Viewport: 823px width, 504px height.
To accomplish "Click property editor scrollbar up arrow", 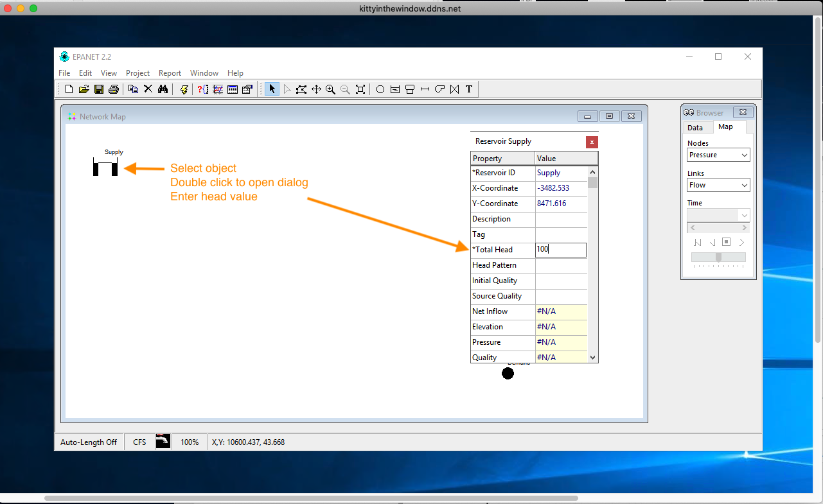I will point(593,171).
